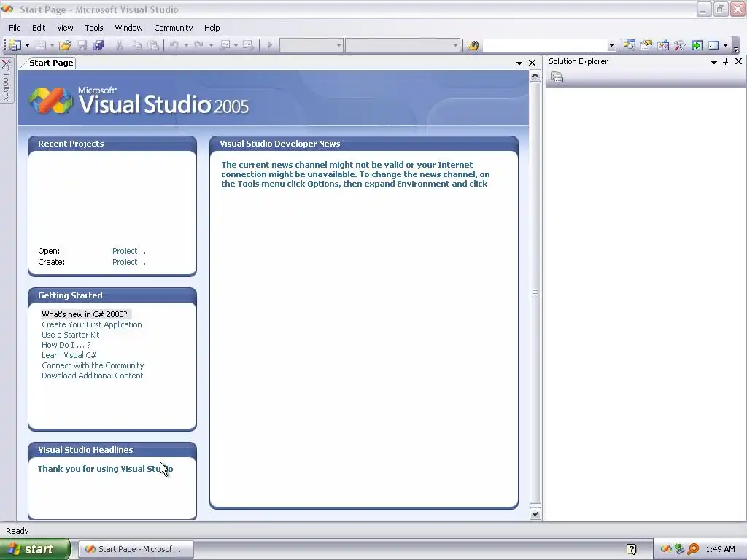Click the Redo arrow icon
Viewport: 747px width, 560px height.
[199, 45]
